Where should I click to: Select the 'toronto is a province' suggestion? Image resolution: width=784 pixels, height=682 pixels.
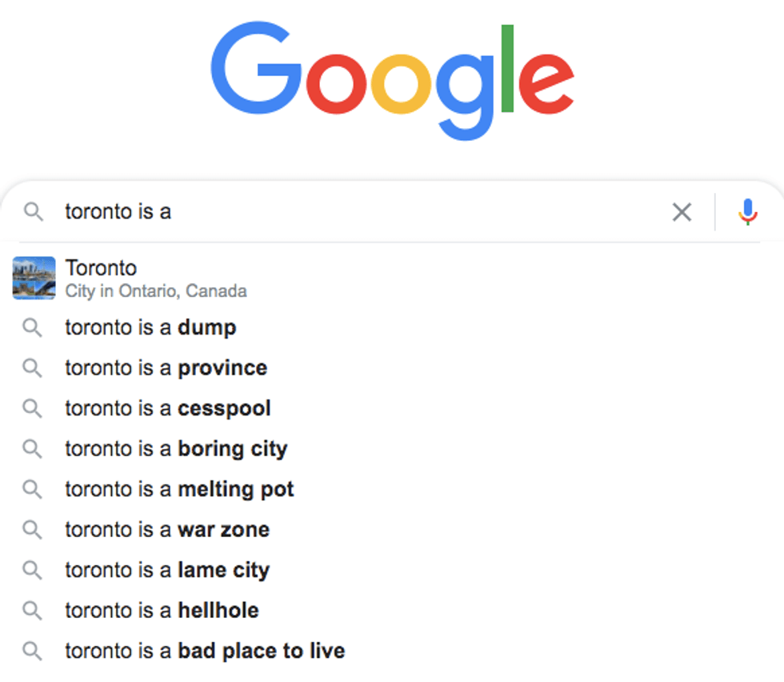[166, 368]
